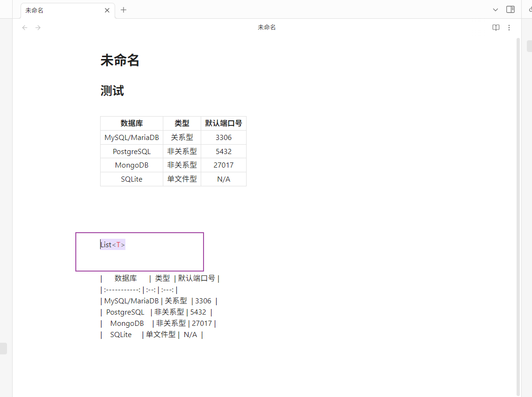This screenshot has width=532, height=397.
Task: Click the N/A table cell
Action: 224,179
